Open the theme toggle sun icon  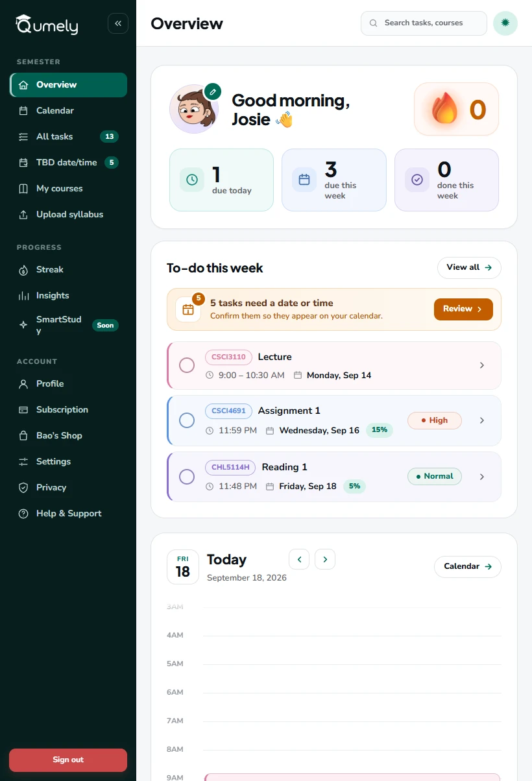pyautogui.click(x=505, y=23)
